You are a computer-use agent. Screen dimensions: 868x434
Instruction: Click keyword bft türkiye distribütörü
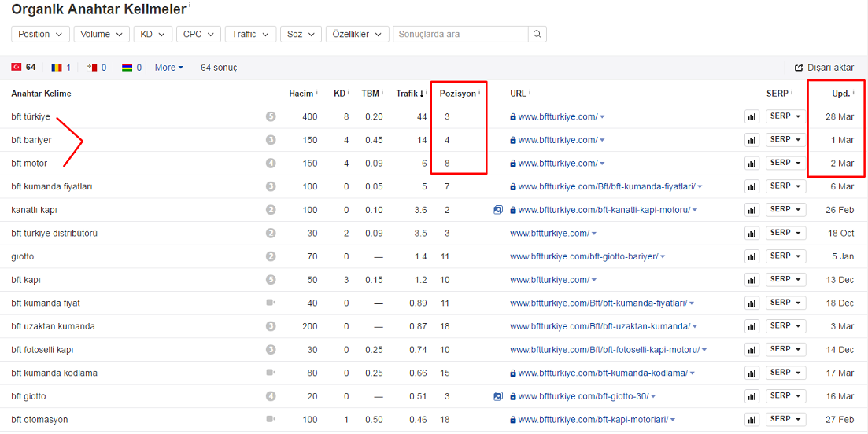(x=54, y=234)
